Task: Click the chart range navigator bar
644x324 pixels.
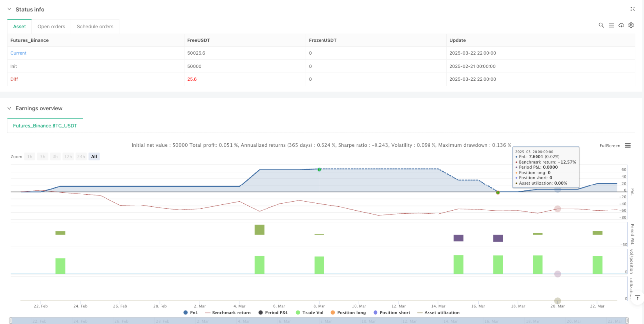Action: click(x=320, y=321)
